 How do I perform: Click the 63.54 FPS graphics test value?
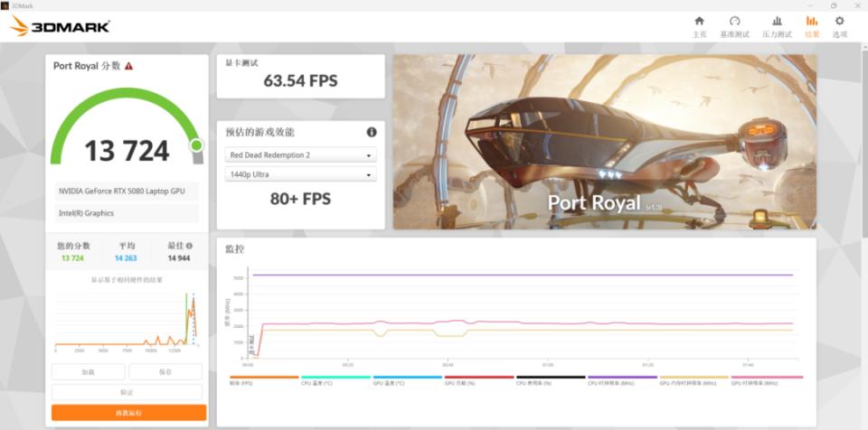pyautogui.click(x=300, y=80)
